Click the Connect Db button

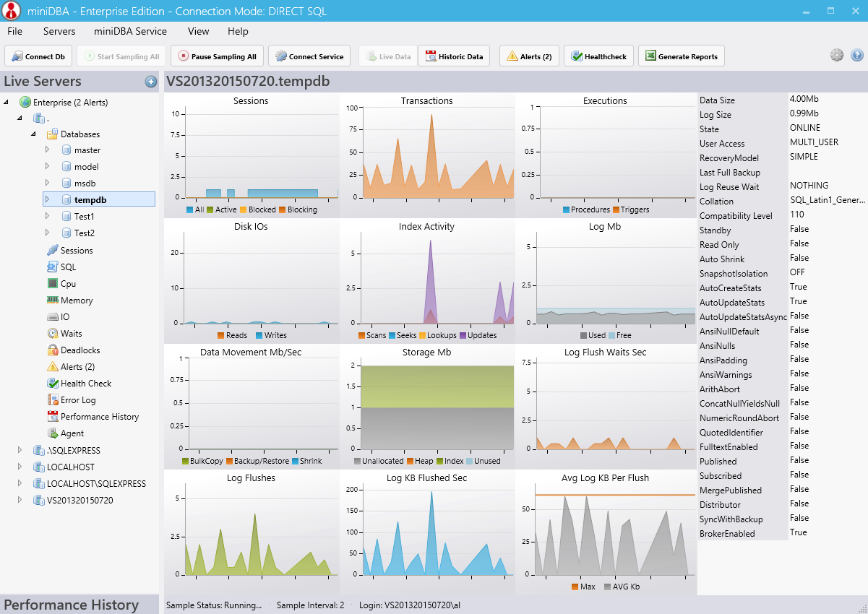click(x=38, y=56)
